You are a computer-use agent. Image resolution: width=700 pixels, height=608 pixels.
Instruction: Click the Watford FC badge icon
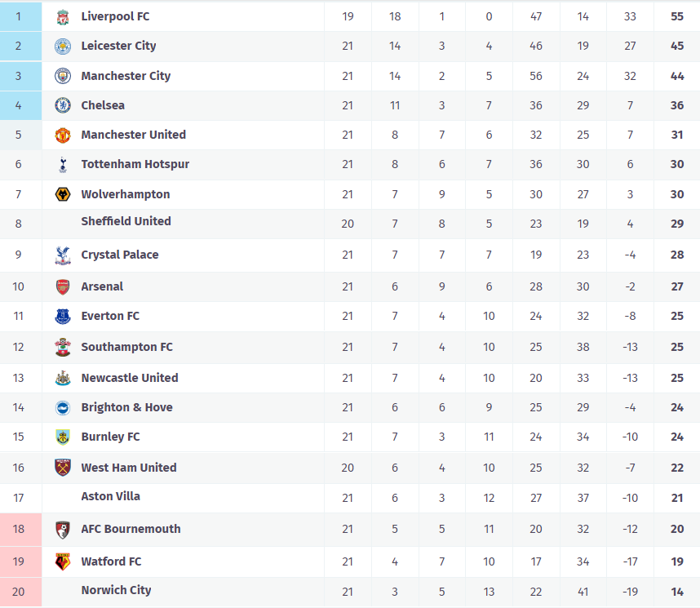[63, 561]
